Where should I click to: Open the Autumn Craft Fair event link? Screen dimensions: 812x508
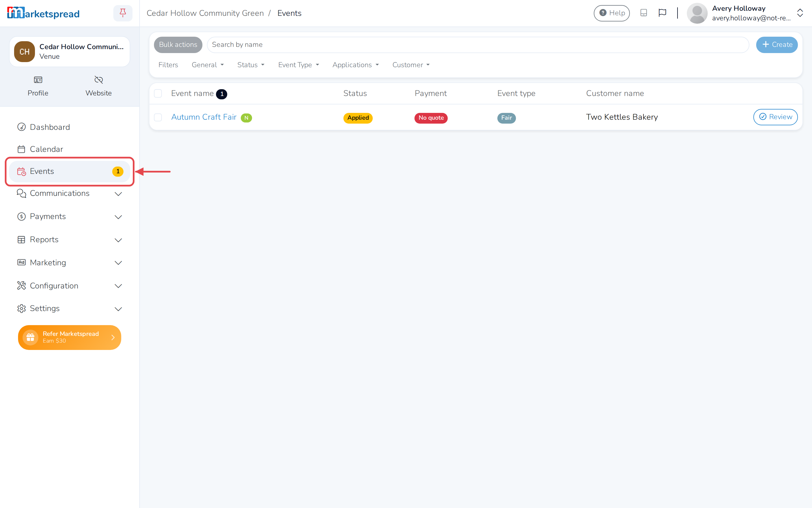click(204, 117)
